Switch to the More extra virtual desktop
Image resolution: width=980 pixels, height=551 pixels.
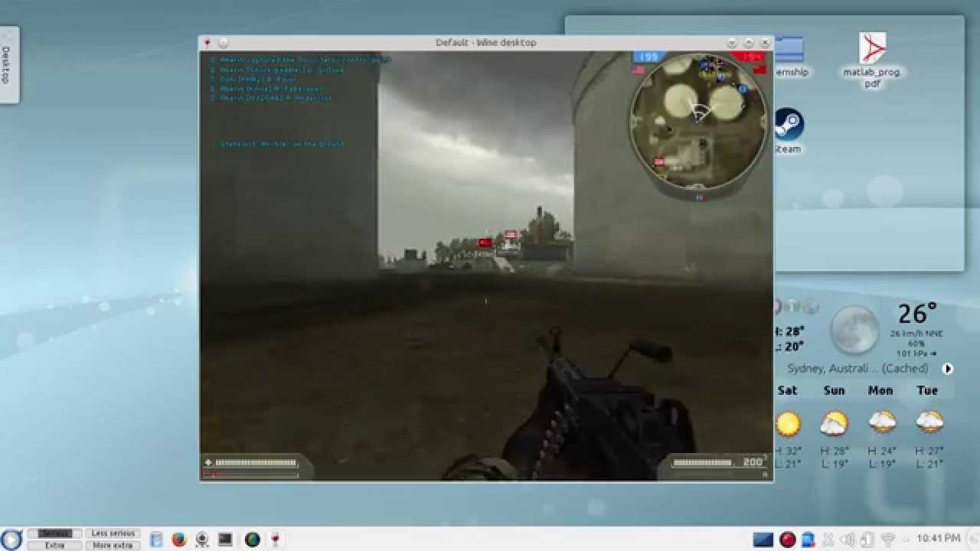click(113, 545)
